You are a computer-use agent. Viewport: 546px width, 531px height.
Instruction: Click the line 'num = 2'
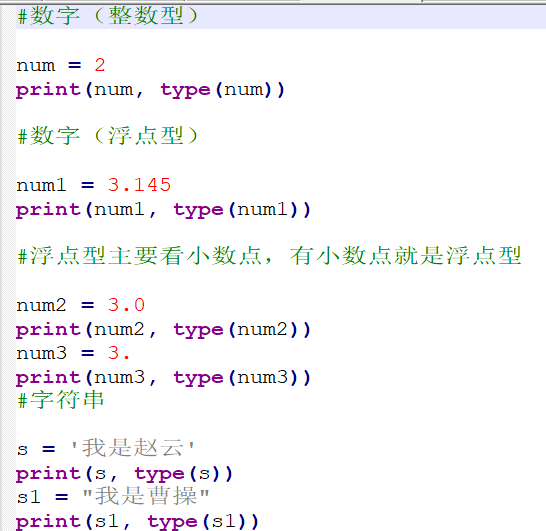coord(61,65)
